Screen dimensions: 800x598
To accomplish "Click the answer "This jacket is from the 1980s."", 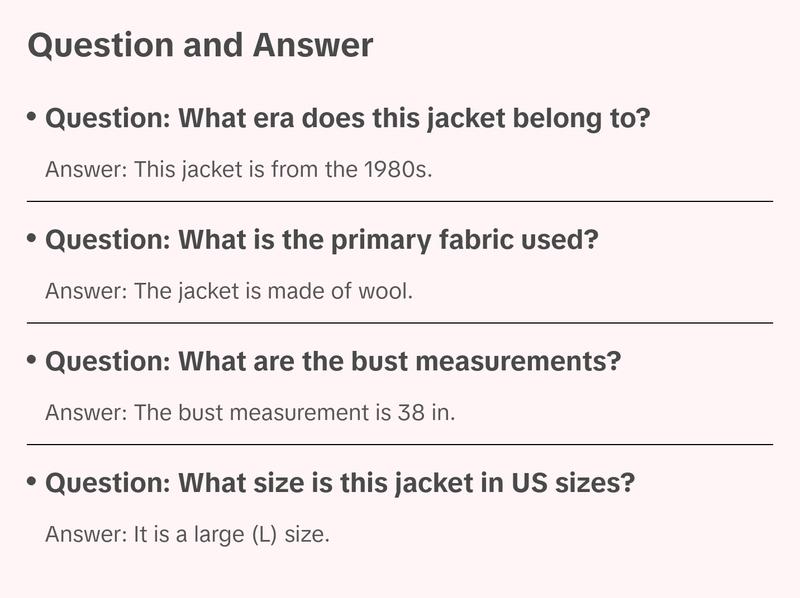I will click(239, 169).
